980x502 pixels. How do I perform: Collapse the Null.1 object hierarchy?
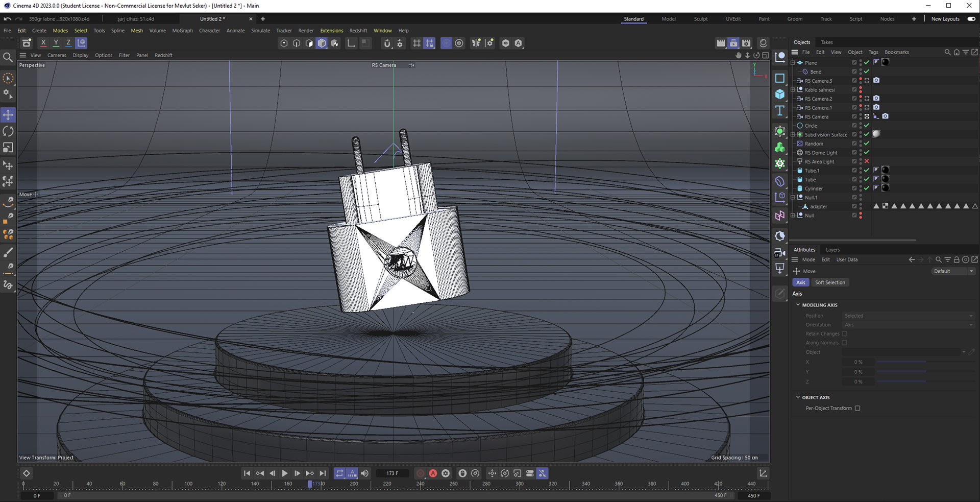[x=793, y=198]
